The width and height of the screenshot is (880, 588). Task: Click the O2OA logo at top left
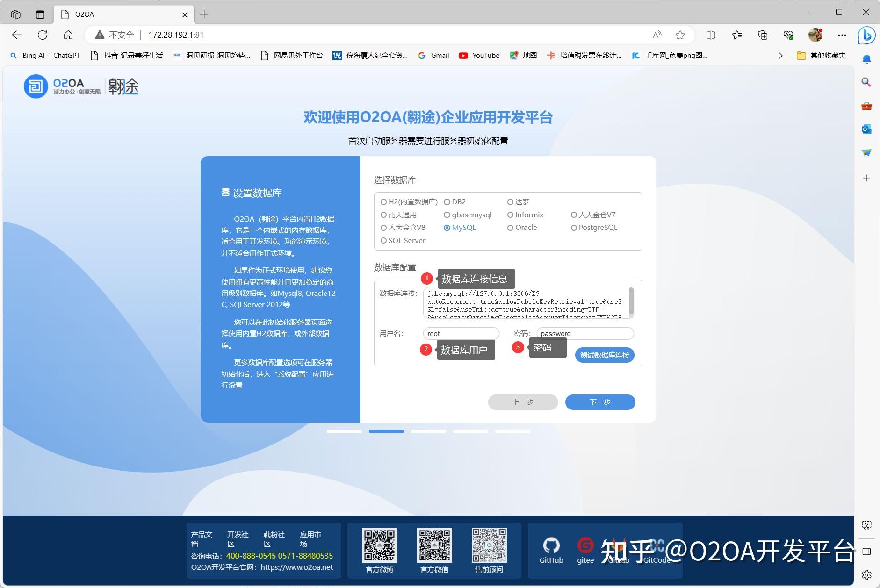click(x=36, y=86)
